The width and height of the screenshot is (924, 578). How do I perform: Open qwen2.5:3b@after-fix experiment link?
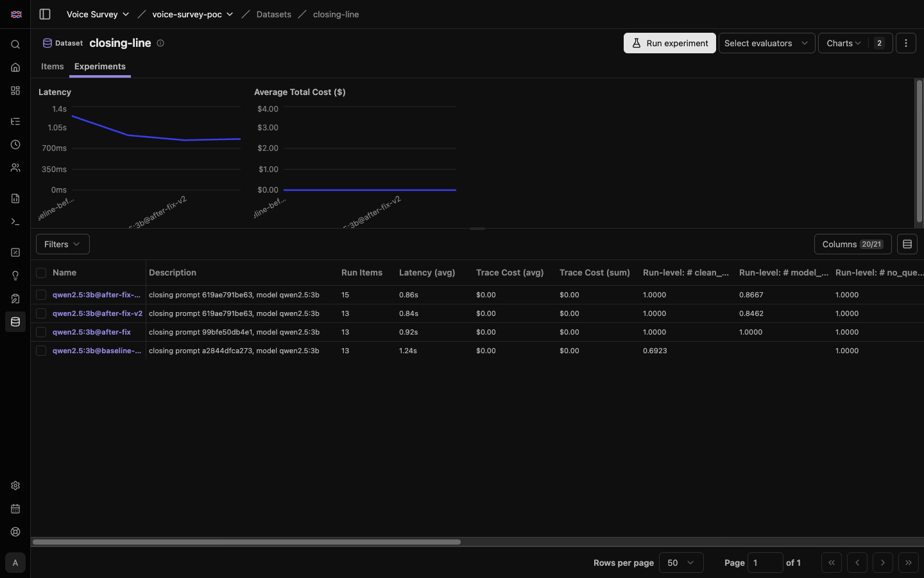click(x=92, y=332)
